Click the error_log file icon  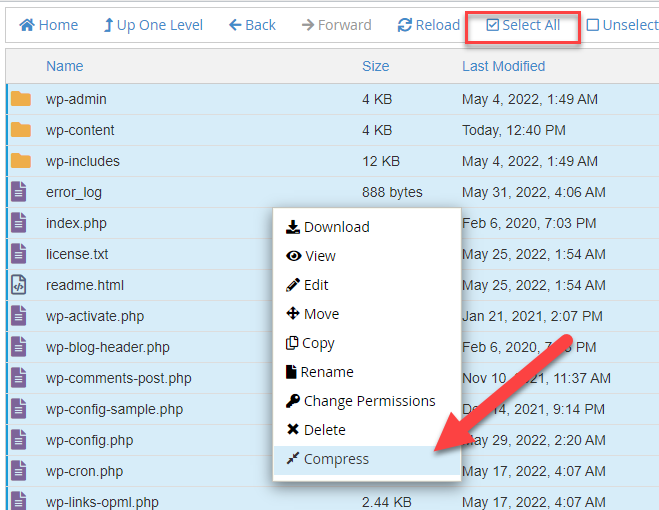[x=19, y=192]
